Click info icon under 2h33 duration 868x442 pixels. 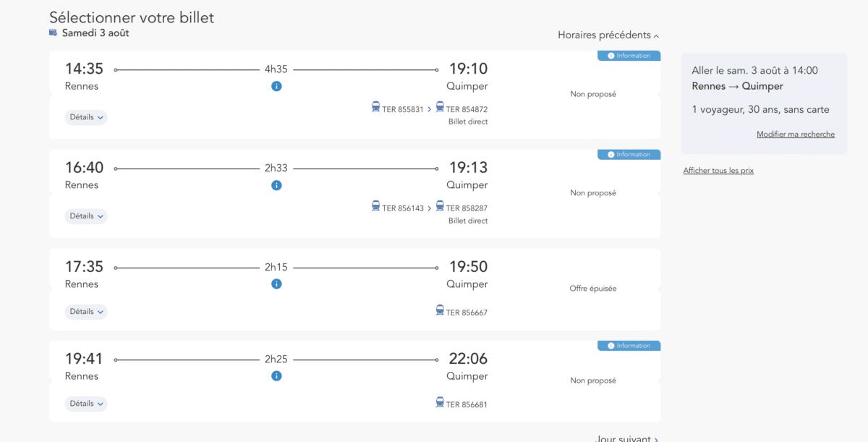[x=276, y=185]
